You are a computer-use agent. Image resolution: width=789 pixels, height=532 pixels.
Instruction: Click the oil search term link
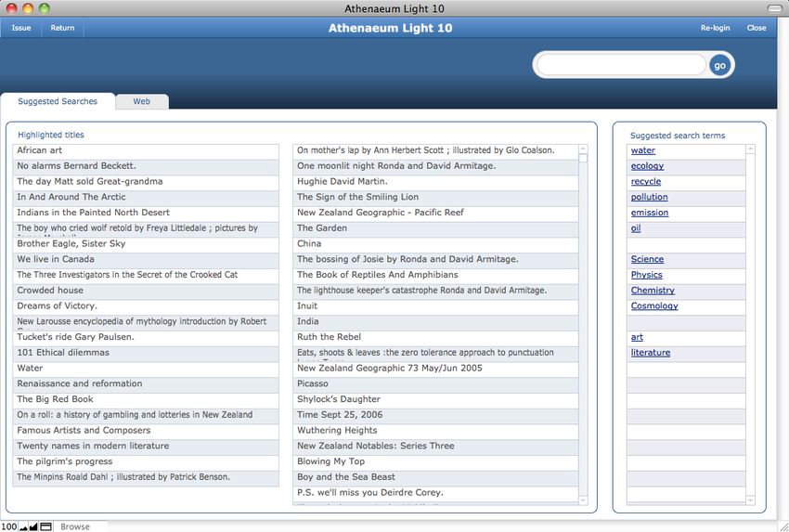636,228
